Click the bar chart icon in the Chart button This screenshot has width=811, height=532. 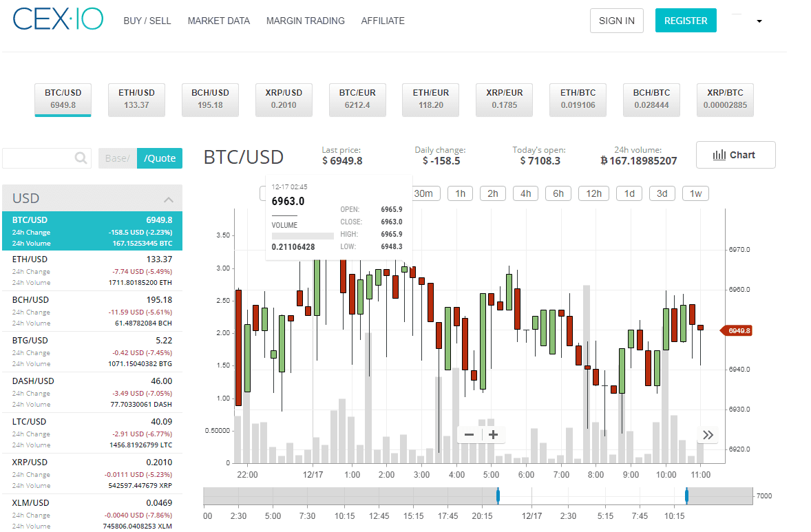pyautogui.click(x=719, y=155)
